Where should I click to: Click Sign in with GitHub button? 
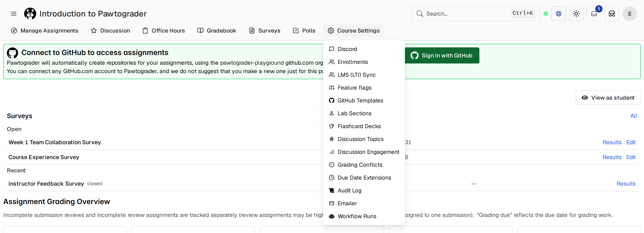[x=442, y=55]
